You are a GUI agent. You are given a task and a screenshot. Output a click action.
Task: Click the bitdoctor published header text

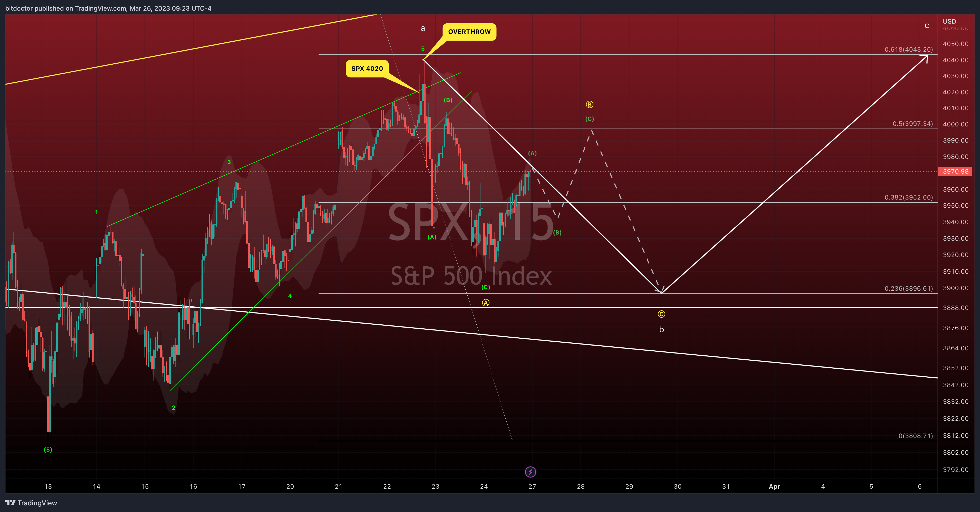pyautogui.click(x=108, y=8)
